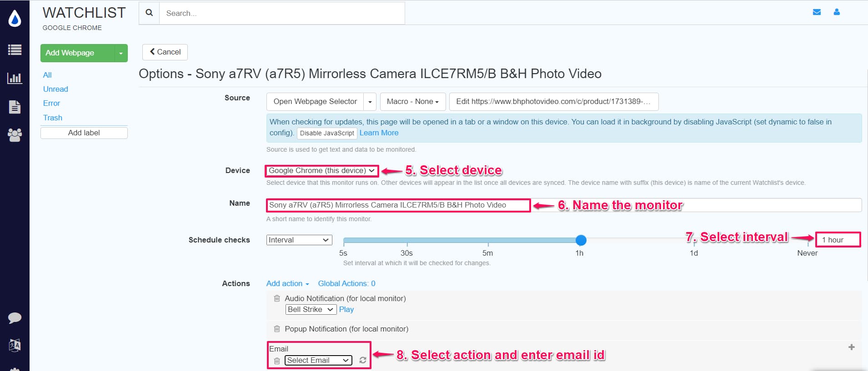Open the Learn More link
Image resolution: width=868 pixels, height=371 pixels.
379,133
